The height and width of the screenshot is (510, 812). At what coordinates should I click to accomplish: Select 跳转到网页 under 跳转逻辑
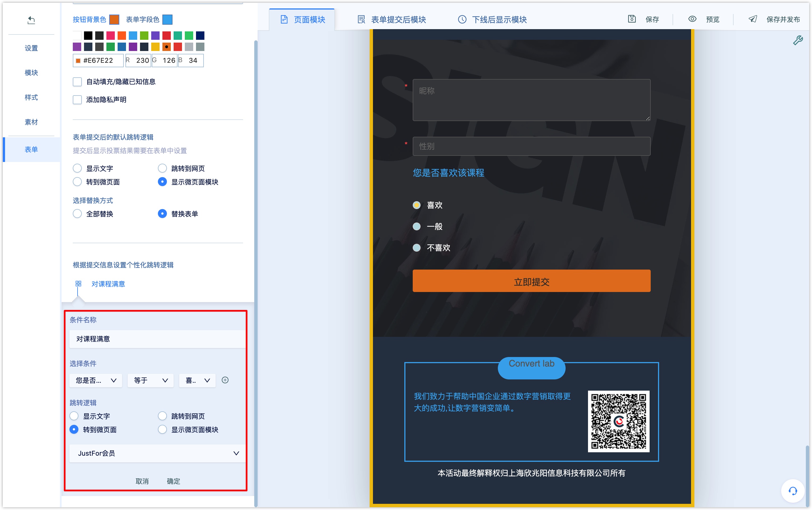(162, 416)
